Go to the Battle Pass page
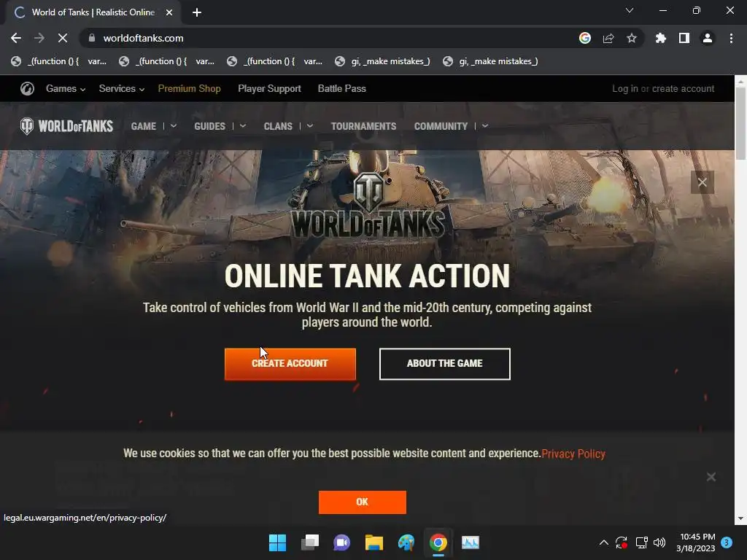The width and height of the screenshot is (747, 560). (x=341, y=88)
